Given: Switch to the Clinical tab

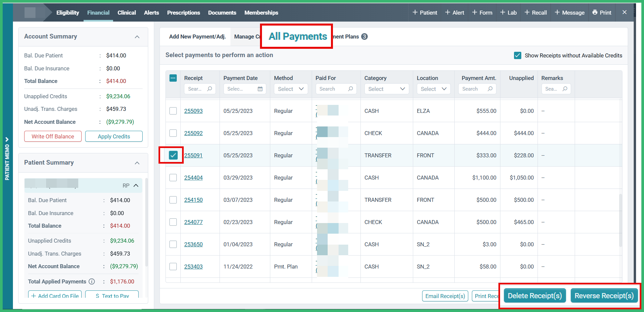Looking at the screenshot, I should click(127, 13).
